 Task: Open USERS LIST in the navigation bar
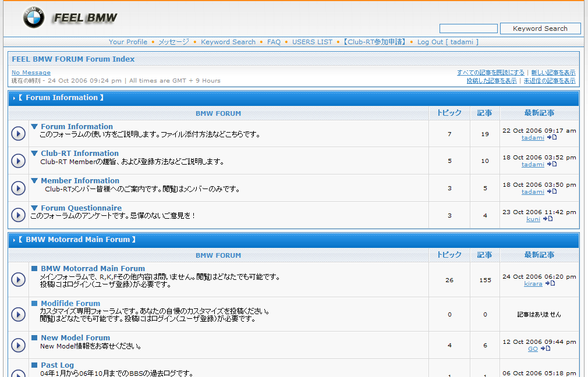(x=313, y=42)
